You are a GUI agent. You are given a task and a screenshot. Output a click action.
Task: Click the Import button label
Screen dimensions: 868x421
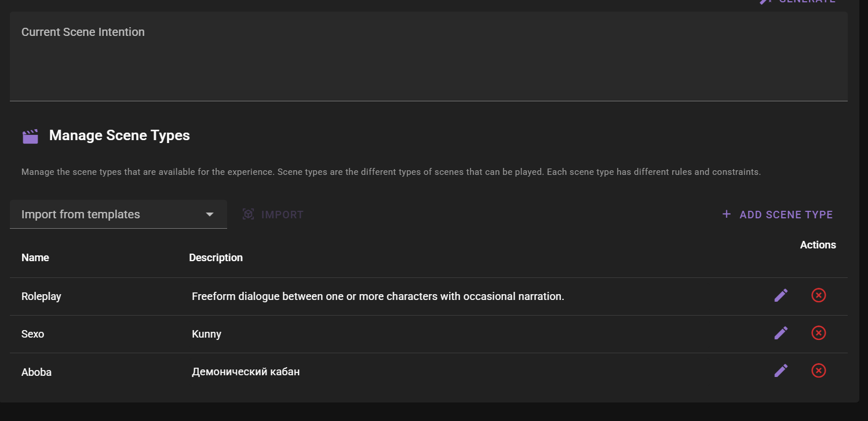point(282,215)
